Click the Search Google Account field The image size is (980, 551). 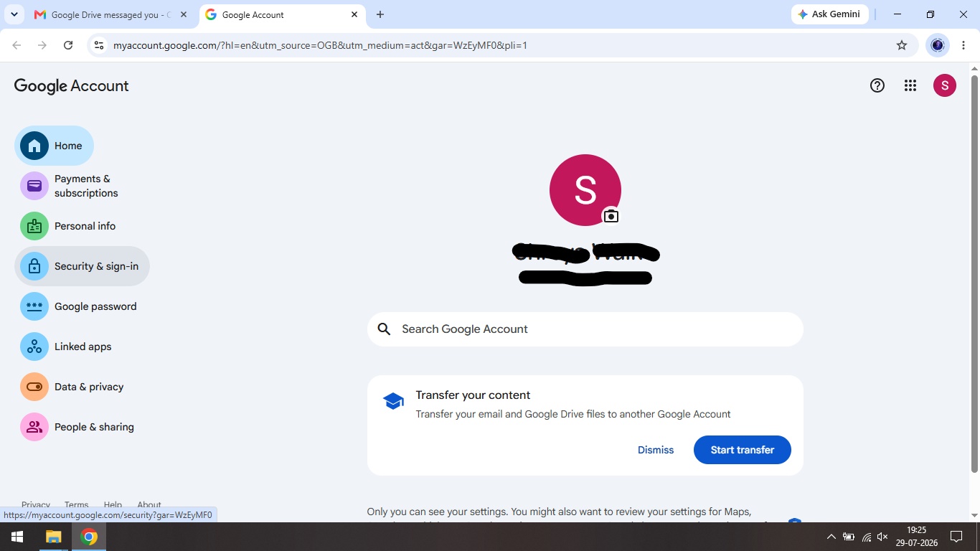(585, 329)
